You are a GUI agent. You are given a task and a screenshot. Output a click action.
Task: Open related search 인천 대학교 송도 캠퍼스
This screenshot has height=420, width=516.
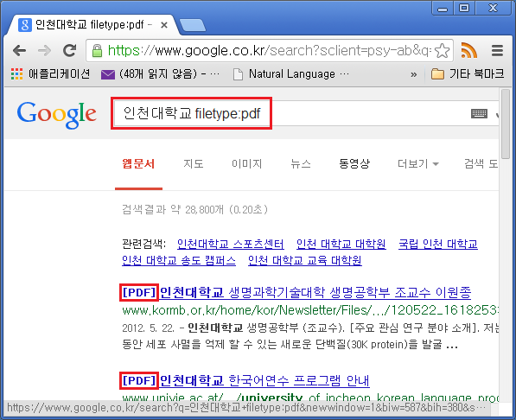pos(179,260)
